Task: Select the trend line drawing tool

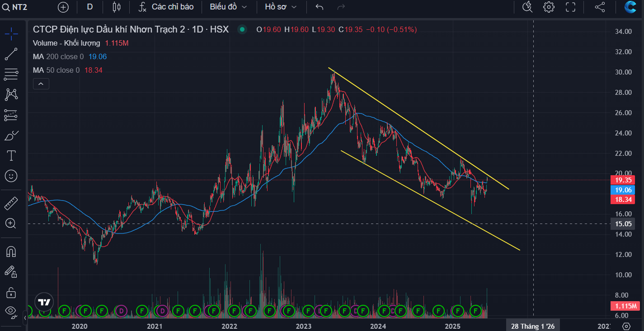Action: click(11, 54)
